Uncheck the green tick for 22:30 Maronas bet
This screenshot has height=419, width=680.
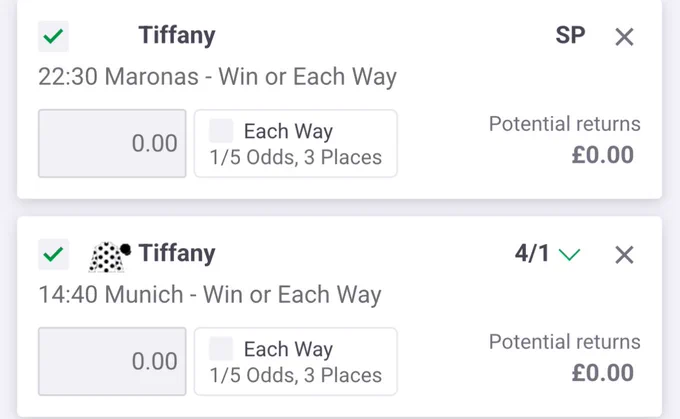[x=53, y=36]
